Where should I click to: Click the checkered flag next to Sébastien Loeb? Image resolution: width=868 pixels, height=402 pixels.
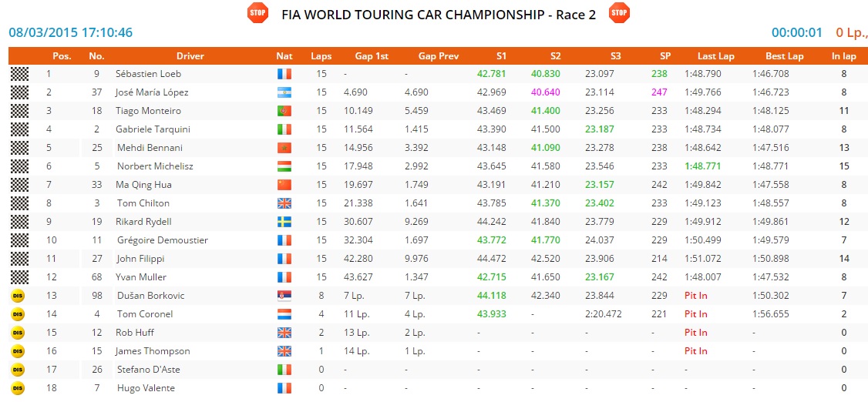pyautogui.click(x=19, y=74)
